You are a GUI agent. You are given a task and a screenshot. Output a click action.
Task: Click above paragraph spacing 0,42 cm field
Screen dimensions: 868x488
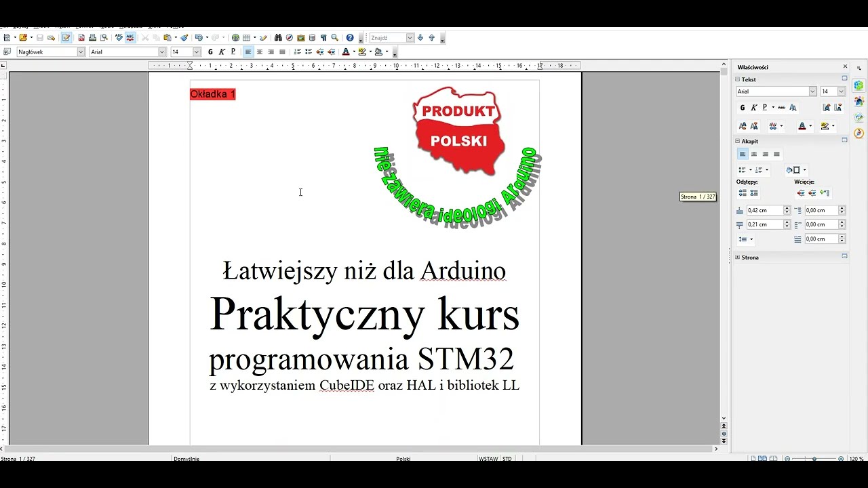pos(765,210)
